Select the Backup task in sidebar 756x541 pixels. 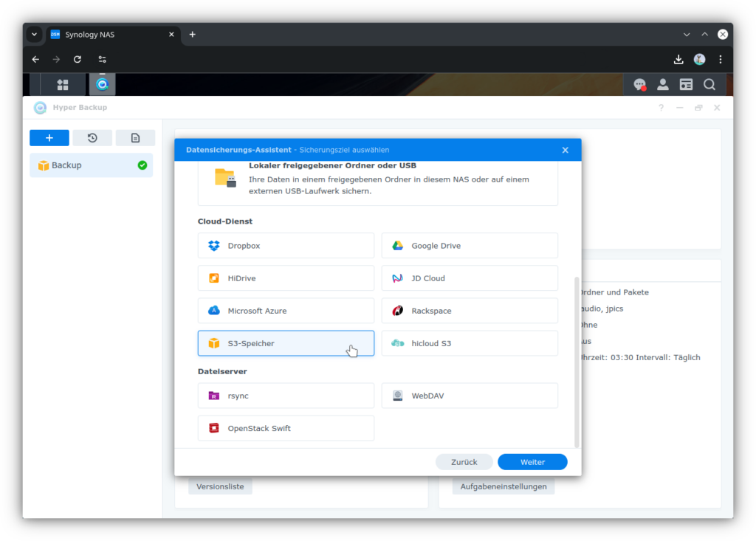pos(91,165)
